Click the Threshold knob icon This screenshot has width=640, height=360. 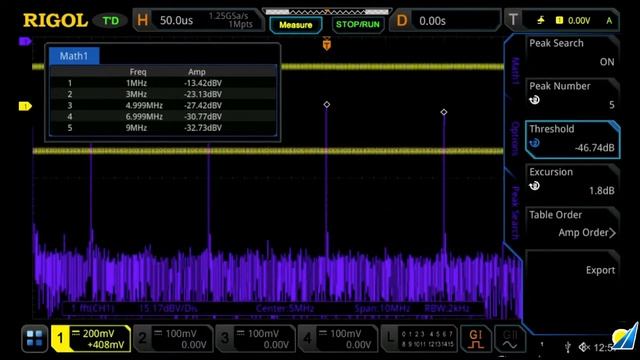(x=534, y=143)
